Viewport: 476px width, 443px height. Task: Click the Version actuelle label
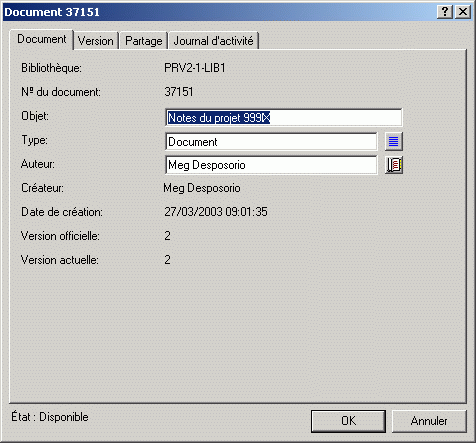coord(60,260)
